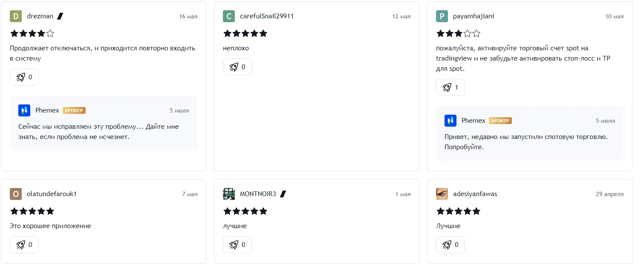The image size is (644, 269).
Task: Click the four-star rating on drezman's review
Action: (32, 33)
